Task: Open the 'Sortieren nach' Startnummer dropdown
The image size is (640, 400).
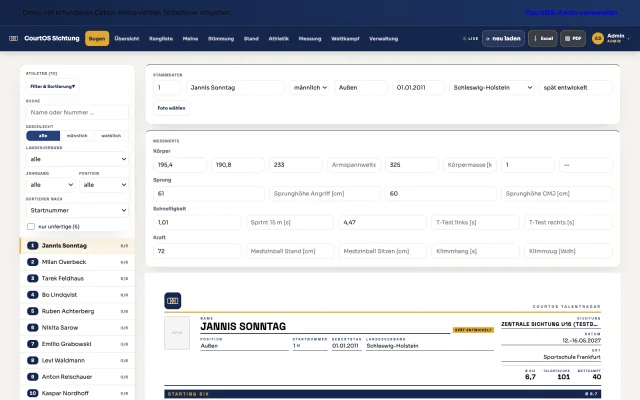Action: 77,210
